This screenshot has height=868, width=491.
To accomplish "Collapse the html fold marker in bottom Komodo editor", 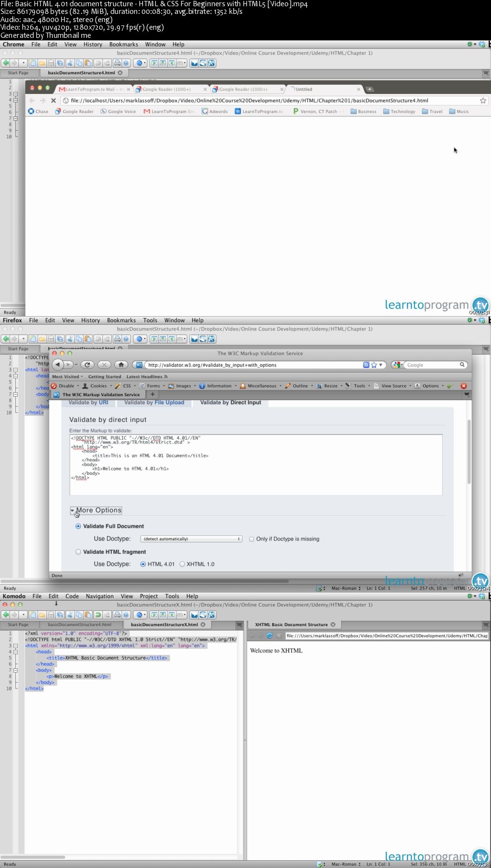I will click(x=15, y=646).
